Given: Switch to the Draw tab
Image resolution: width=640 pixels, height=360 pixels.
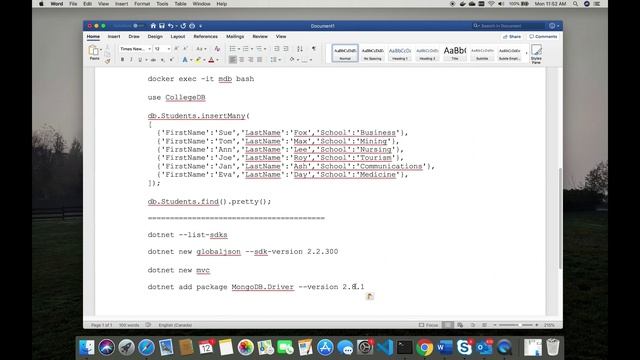Looking at the screenshot, I should [134, 36].
